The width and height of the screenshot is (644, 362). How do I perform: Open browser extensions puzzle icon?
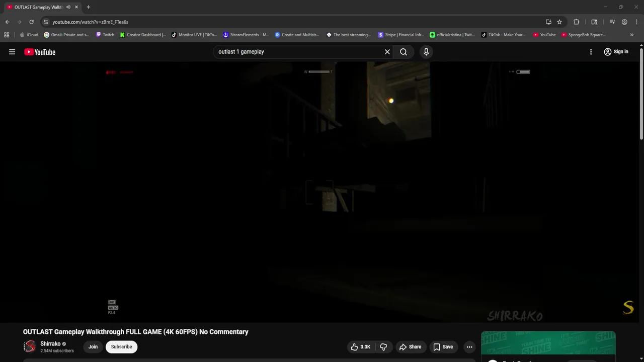point(577,22)
